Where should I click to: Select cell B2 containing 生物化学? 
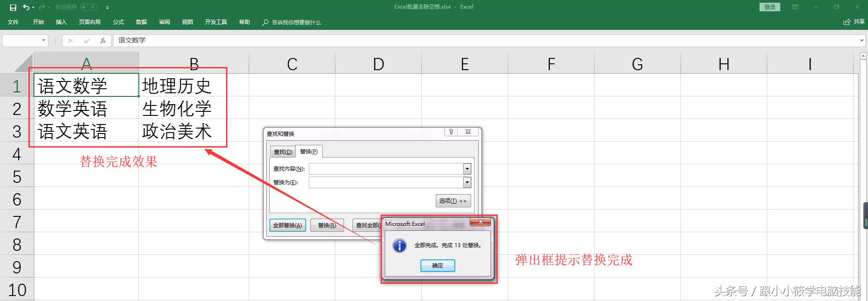(x=193, y=108)
